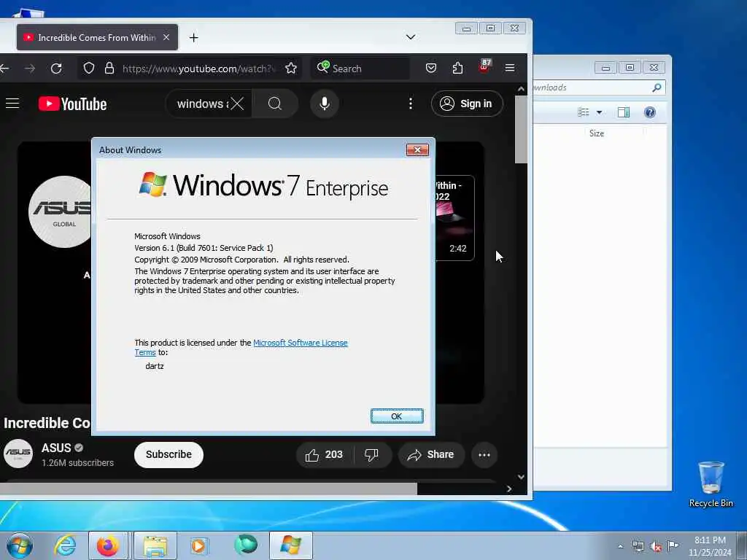Screen dimensions: 747x560
Task: Click the About Windows taskbar button
Action: tap(291, 545)
